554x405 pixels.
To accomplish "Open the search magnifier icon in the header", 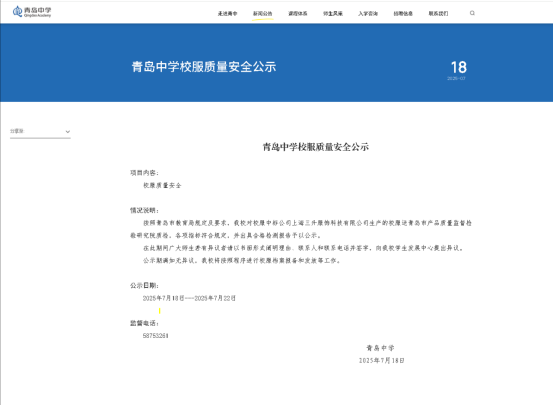I will pos(472,13).
